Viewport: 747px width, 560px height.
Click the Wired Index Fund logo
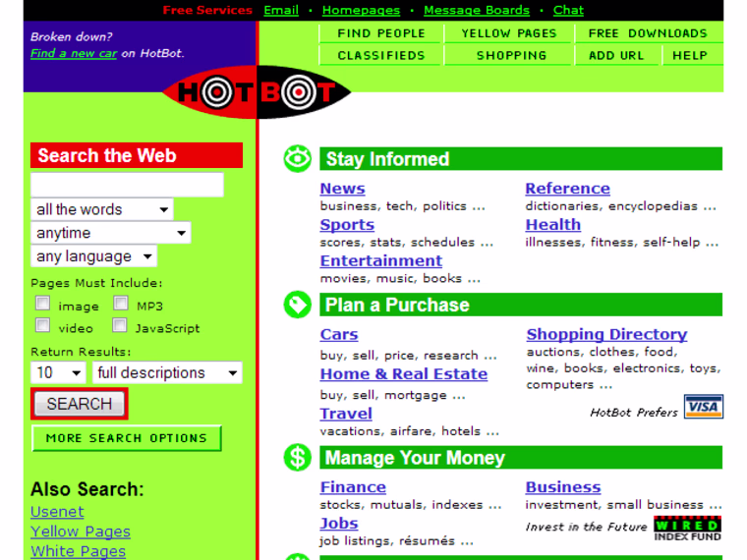[x=687, y=529]
